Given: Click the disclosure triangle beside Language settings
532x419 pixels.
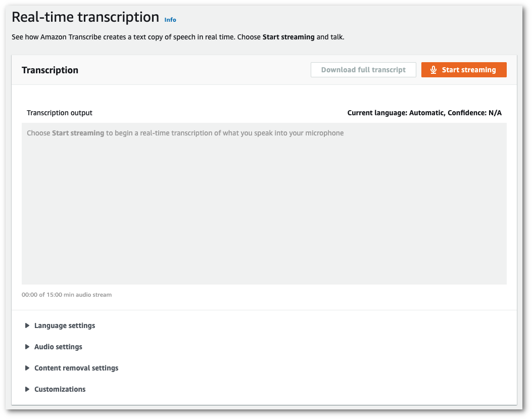Looking at the screenshot, I should pyautogui.click(x=27, y=325).
